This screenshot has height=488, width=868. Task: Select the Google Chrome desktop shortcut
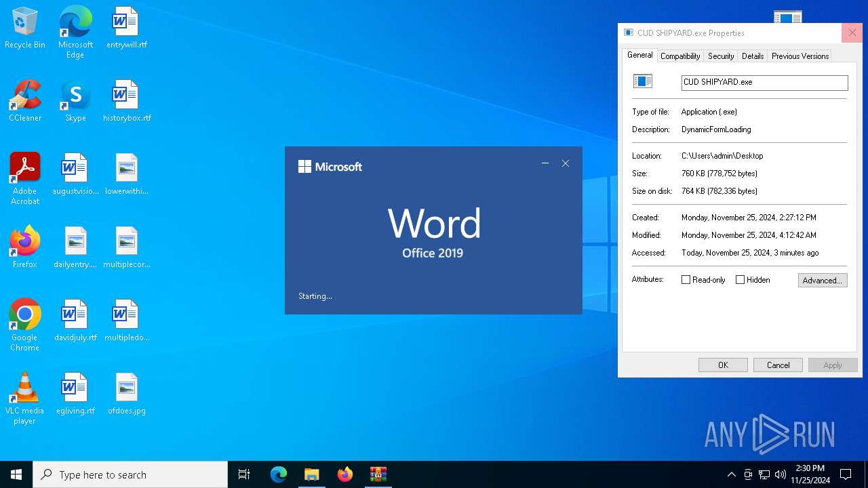tap(25, 325)
